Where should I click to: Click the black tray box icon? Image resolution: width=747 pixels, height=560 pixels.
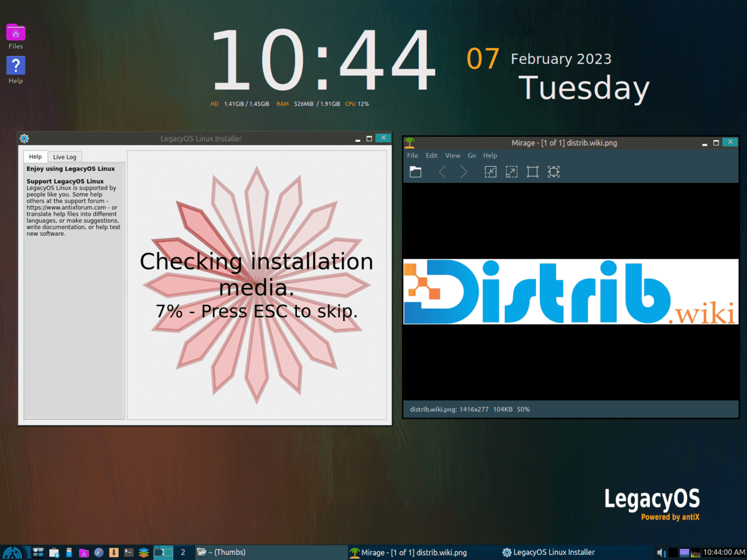pos(673,552)
